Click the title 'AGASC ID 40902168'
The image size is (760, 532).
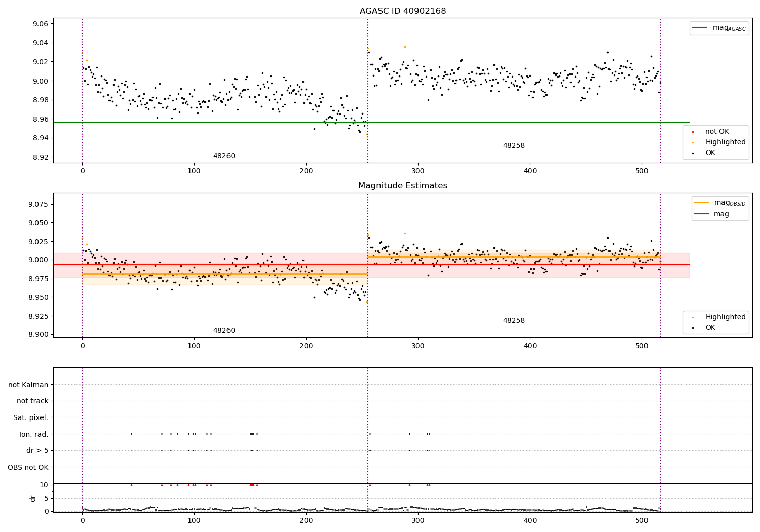click(x=403, y=11)
